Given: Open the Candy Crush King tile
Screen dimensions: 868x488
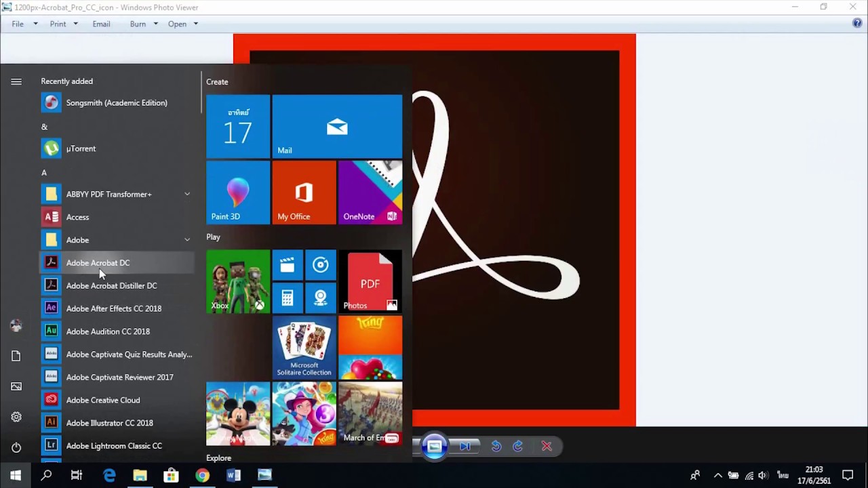Looking at the screenshot, I should click(370, 348).
